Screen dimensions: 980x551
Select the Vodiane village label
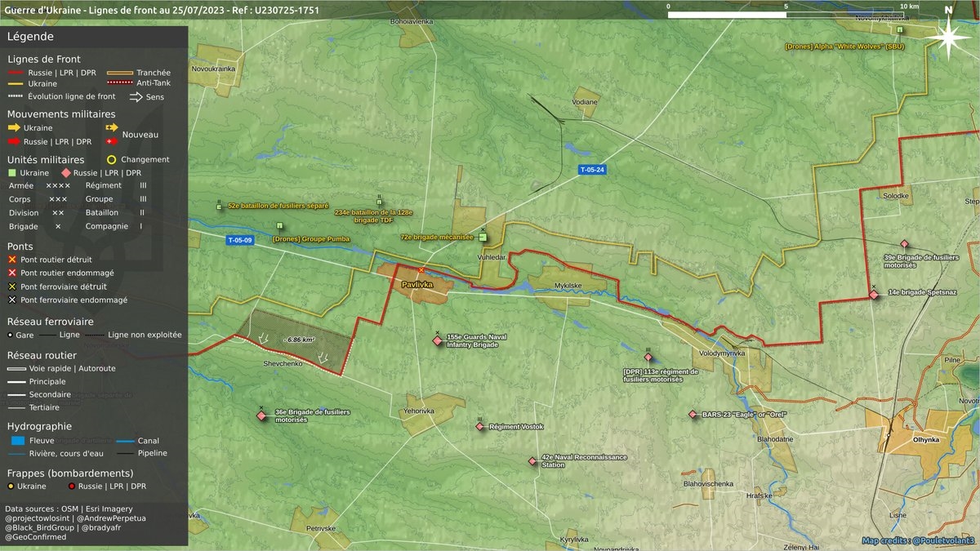tap(585, 102)
